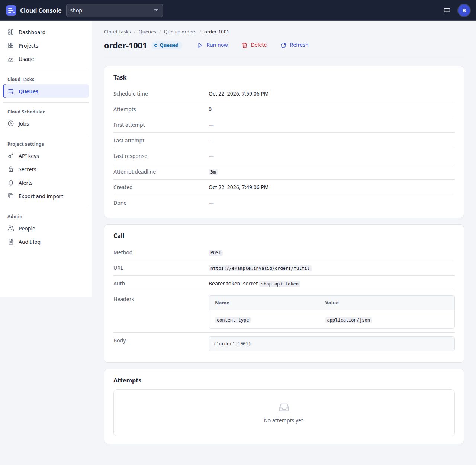The width and height of the screenshot is (476, 465).
Task: Go to Dashboard in the sidebar
Action: click(x=46, y=32)
